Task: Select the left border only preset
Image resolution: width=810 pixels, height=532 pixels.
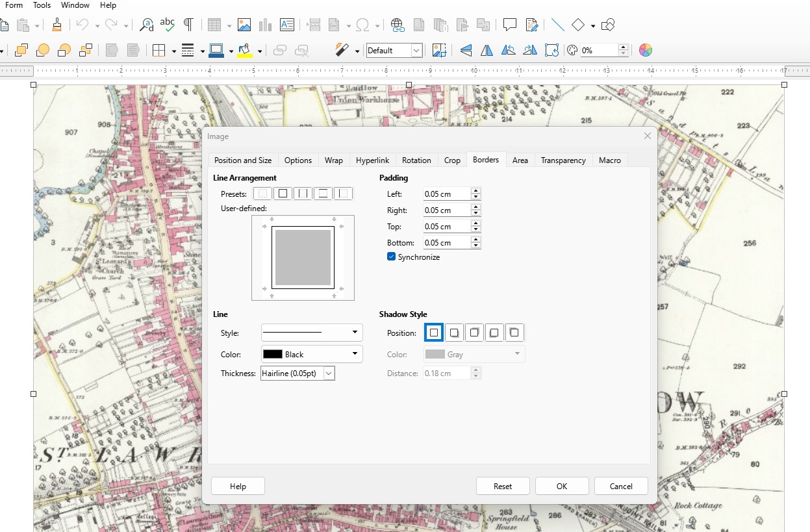Action: click(x=343, y=194)
